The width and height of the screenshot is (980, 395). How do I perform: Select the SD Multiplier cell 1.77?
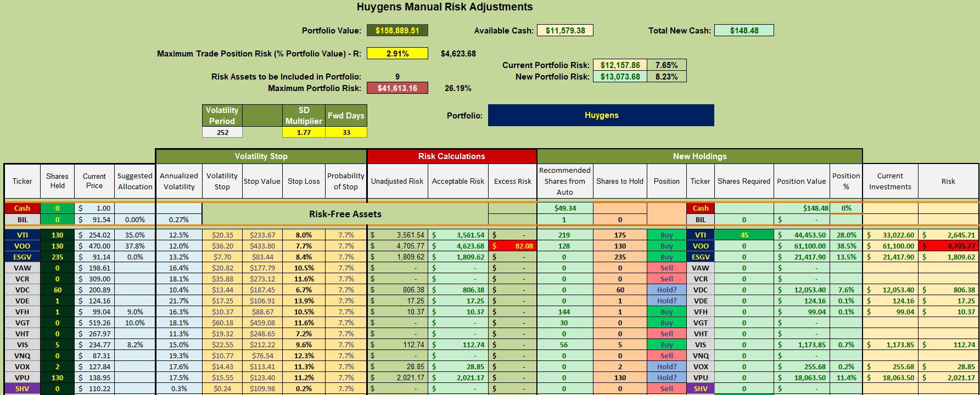[x=304, y=132]
